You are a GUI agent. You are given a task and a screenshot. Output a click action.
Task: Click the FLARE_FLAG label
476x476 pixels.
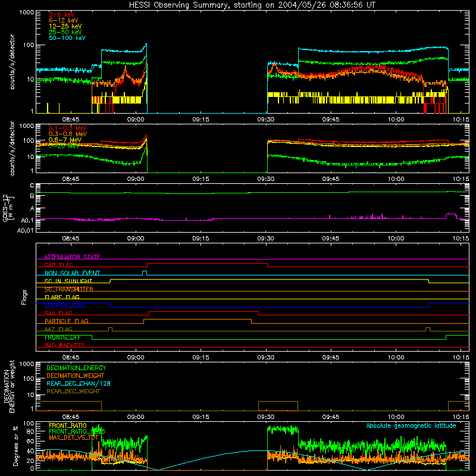coord(62,297)
